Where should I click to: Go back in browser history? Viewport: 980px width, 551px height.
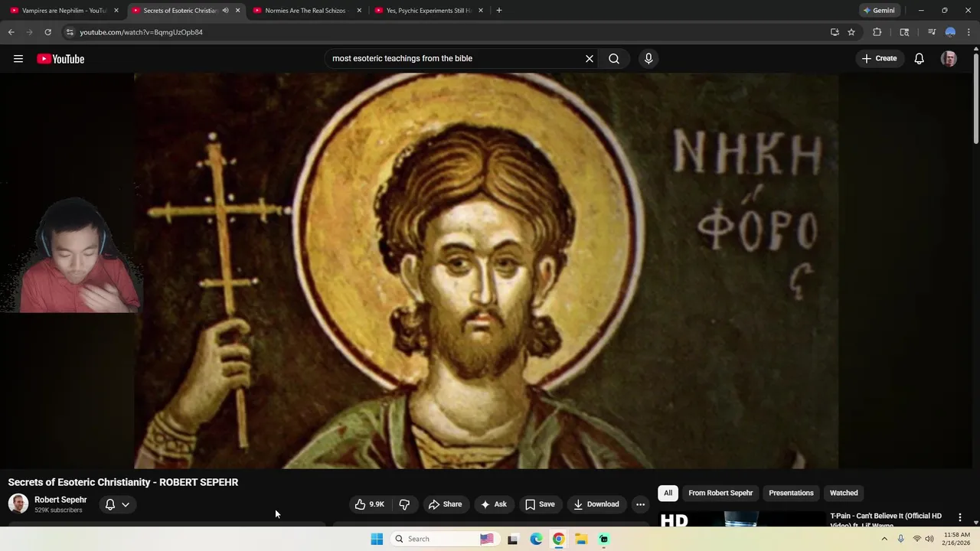11,32
